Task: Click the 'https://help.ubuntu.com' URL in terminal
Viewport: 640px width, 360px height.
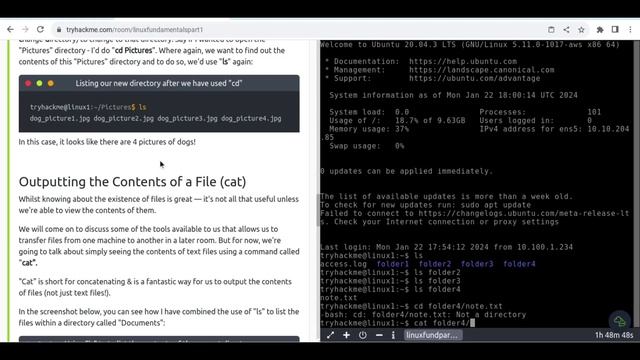Action: point(463,61)
